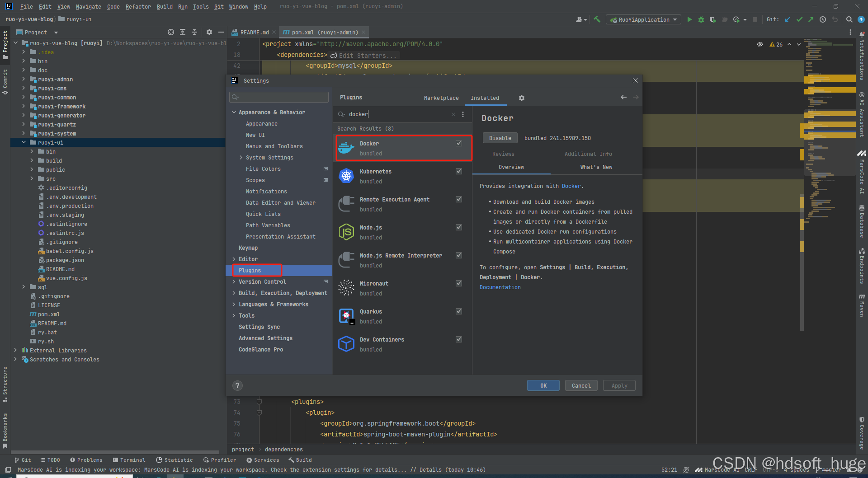
Task: Open the Notifications tool window
Action: point(862,56)
